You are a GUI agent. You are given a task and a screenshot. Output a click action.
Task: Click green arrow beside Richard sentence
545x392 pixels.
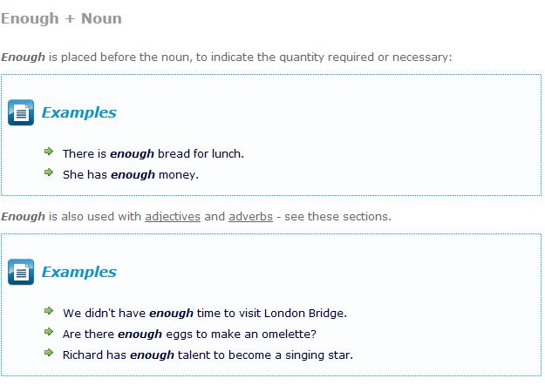coord(49,354)
